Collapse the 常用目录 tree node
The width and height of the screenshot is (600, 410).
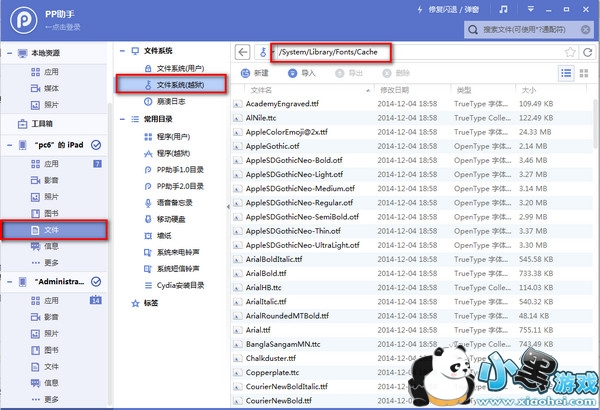click(x=122, y=119)
